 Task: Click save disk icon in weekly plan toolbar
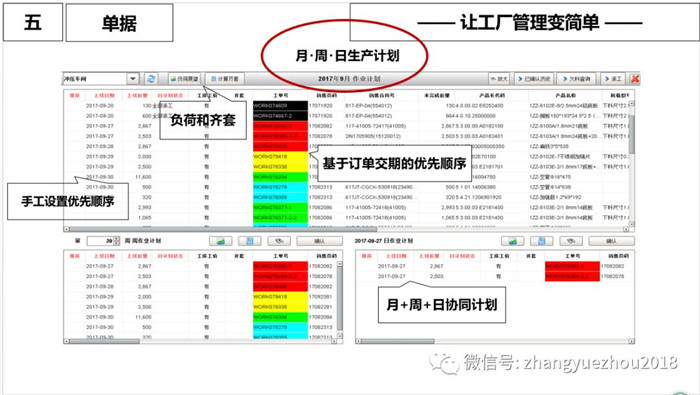[x=250, y=241]
